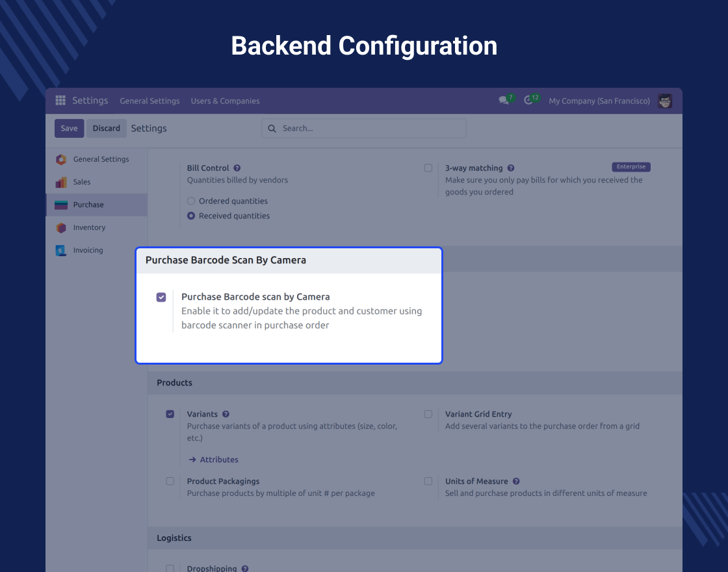
Task: Switch to the Inventory settings tab
Action: pos(89,227)
